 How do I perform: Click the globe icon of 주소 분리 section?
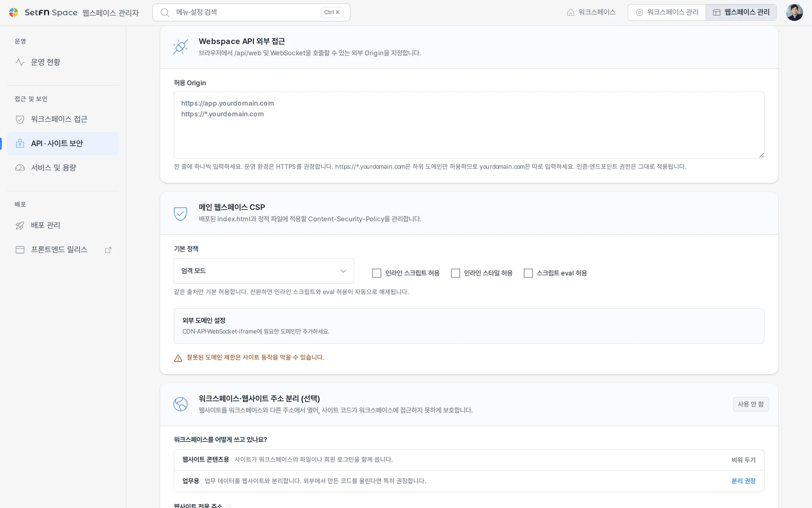point(181,404)
